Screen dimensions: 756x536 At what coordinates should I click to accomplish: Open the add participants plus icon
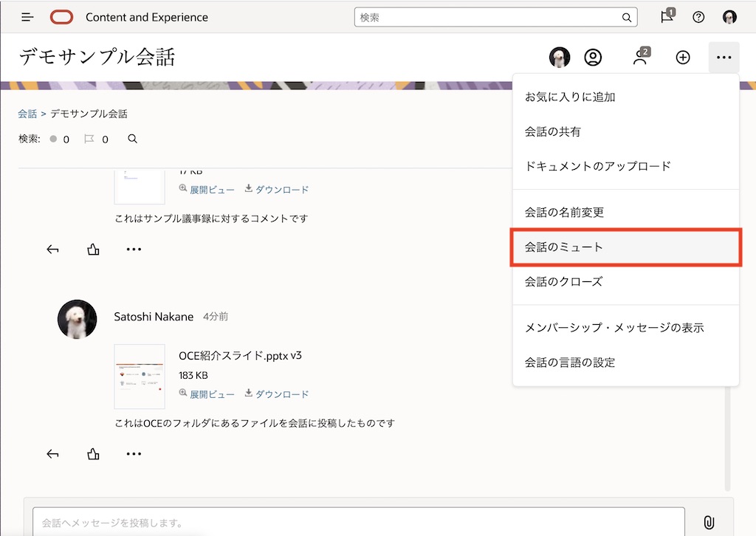click(683, 57)
